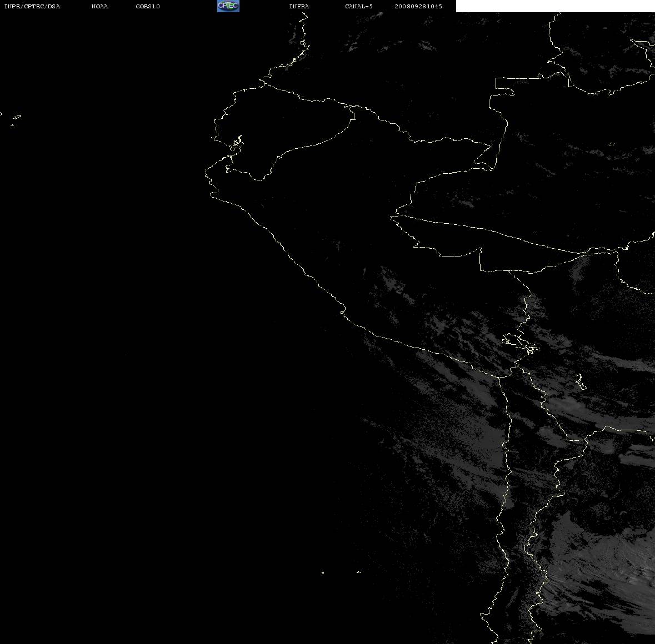Click the CANAL-5 channel label
Screen dimensions: 655x644
pos(359,6)
